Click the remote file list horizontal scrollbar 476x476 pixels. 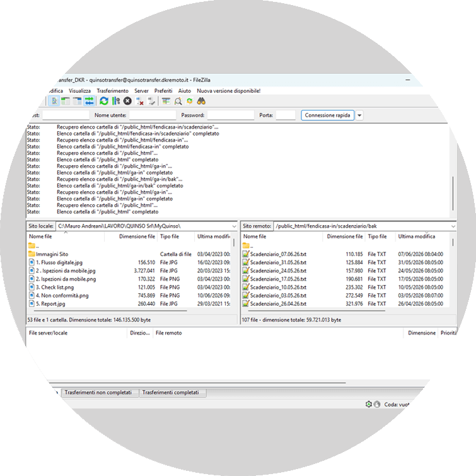coord(316,311)
